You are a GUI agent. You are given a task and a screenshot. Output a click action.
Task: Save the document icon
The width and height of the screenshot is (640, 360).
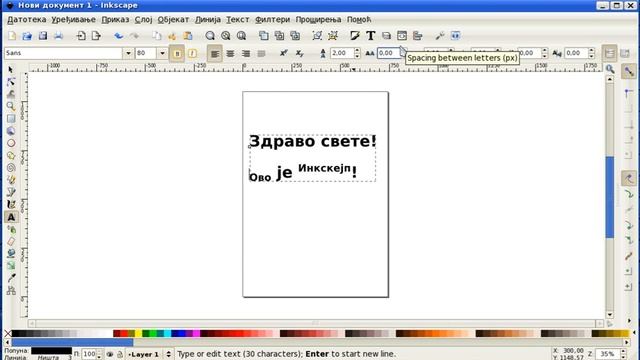pyautogui.click(x=43, y=36)
